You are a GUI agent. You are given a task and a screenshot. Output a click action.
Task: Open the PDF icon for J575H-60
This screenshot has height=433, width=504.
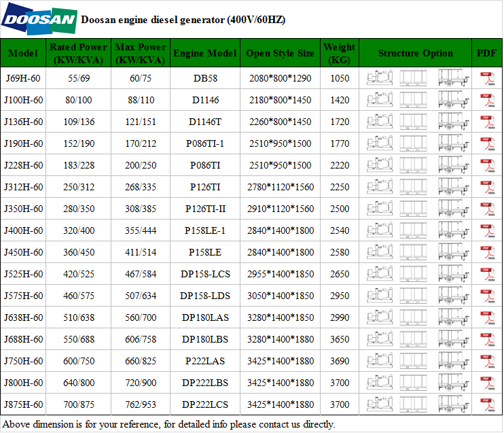click(488, 296)
